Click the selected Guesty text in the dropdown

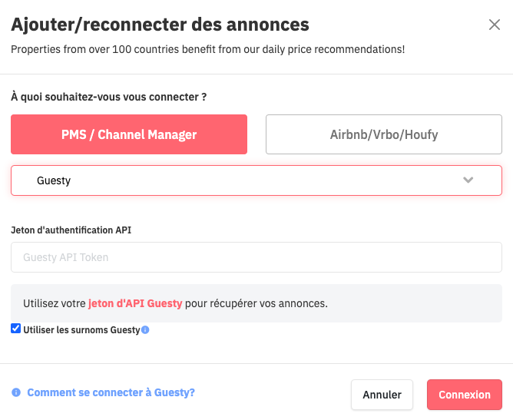click(x=54, y=180)
